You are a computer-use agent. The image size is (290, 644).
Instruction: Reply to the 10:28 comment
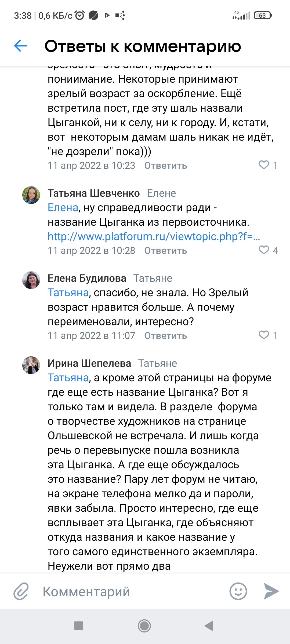(165, 251)
